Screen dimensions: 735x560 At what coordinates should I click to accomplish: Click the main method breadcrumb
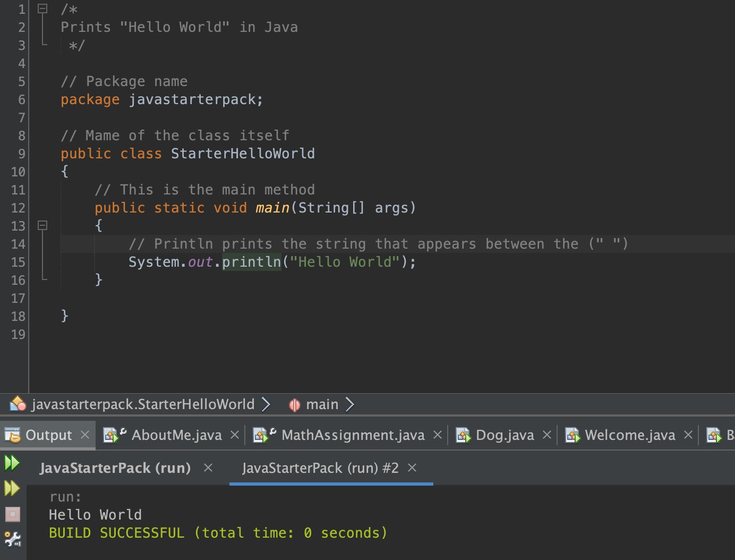[x=322, y=404]
